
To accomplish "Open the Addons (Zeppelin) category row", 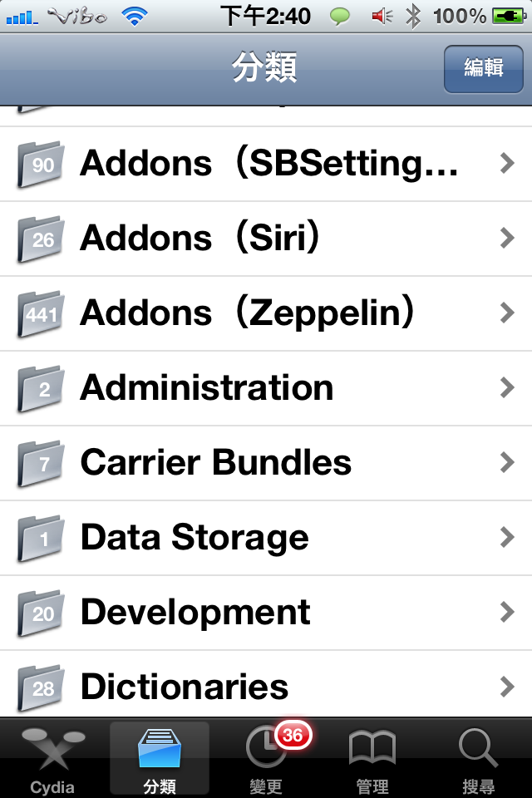I will pyautogui.click(x=266, y=313).
